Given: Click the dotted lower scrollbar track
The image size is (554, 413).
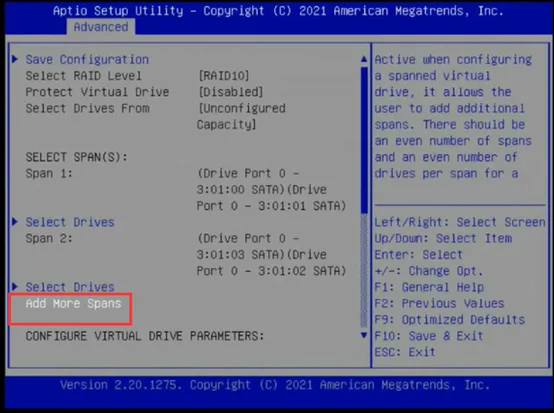Looking at the screenshot, I should click(364, 270).
